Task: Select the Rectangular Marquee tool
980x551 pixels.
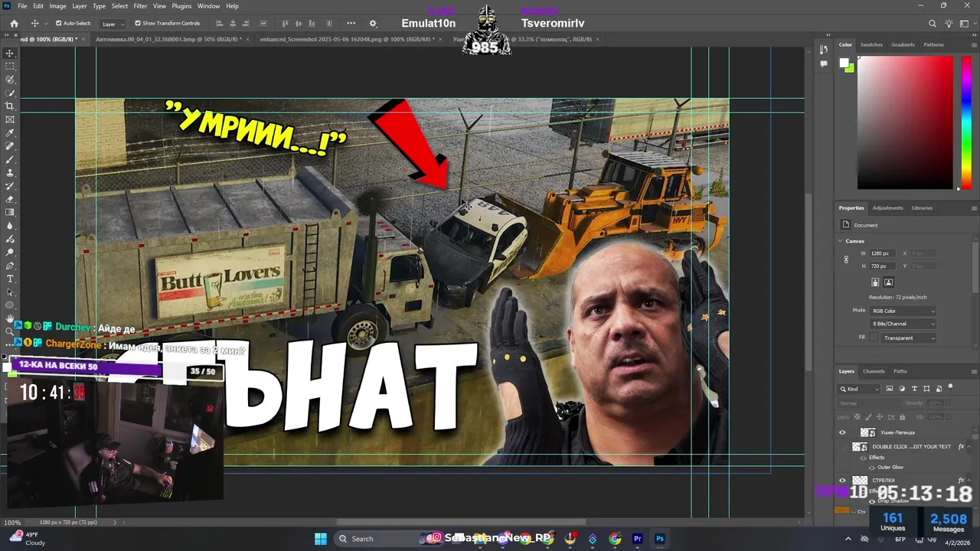Action: pos(10,67)
